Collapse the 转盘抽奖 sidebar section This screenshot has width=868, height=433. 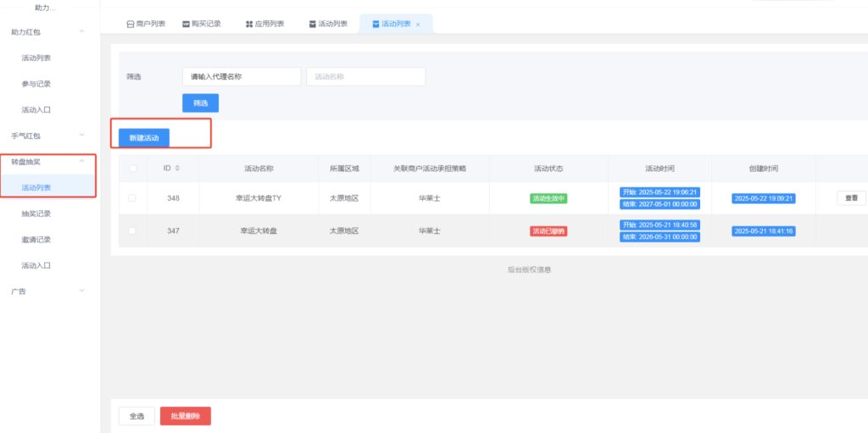pyautogui.click(x=81, y=161)
